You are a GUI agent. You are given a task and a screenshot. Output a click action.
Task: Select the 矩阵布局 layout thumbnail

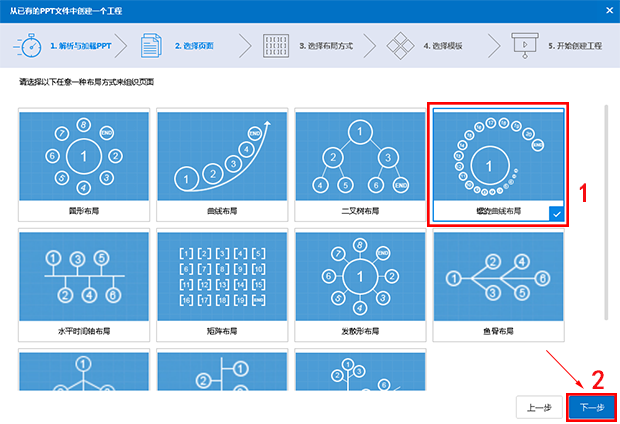click(x=222, y=276)
